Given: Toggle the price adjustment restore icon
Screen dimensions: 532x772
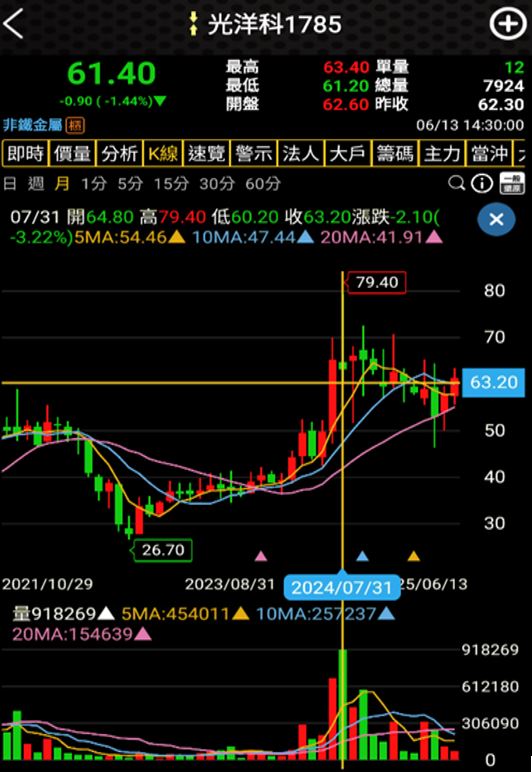Looking at the screenshot, I should point(512,184).
